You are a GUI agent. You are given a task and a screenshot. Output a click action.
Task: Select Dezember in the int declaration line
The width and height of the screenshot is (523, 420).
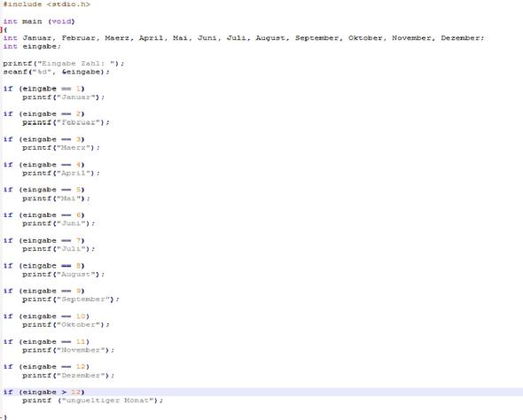coord(460,38)
